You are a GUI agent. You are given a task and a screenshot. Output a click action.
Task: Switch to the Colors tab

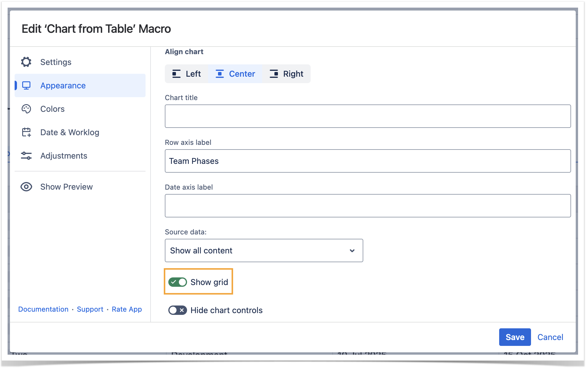[52, 109]
